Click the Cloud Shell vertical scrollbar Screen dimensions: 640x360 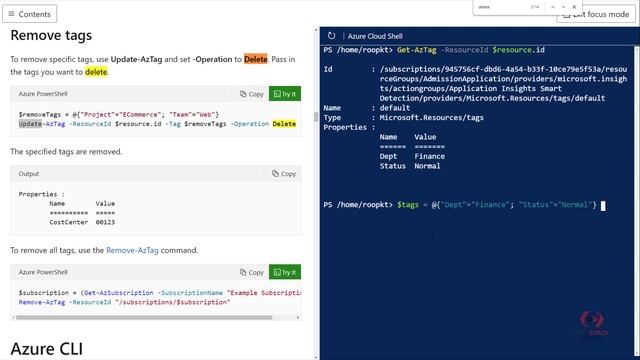pyautogui.click(x=637, y=202)
